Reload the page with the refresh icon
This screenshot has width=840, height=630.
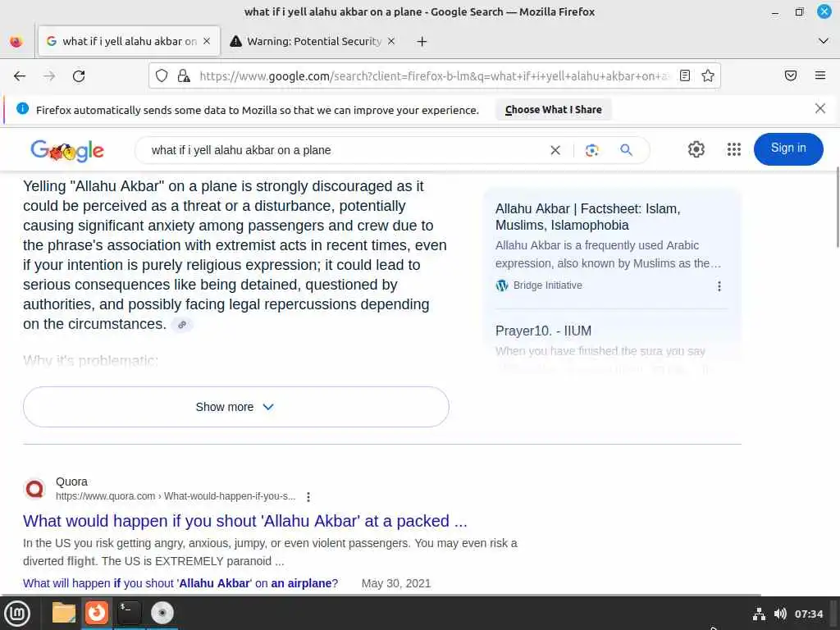click(79, 76)
